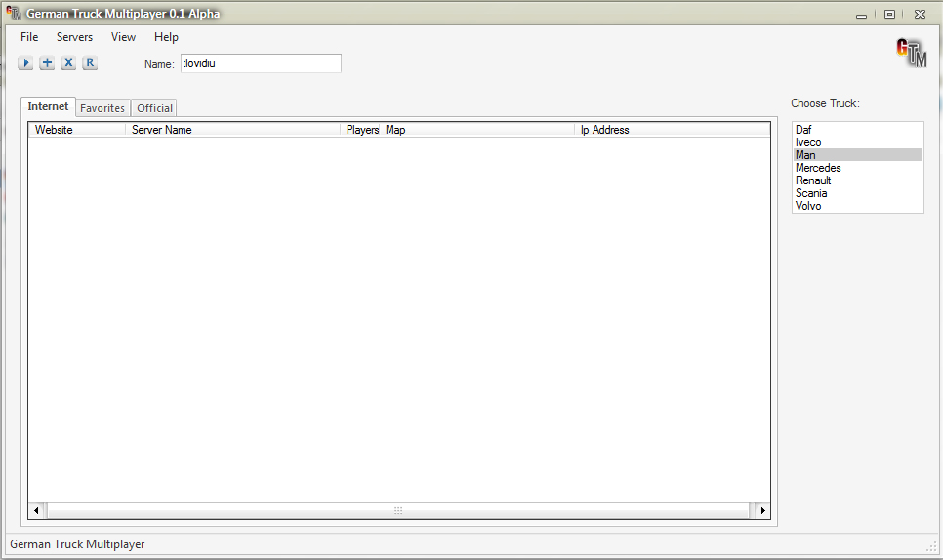Select Scania in the truck list

858,193
